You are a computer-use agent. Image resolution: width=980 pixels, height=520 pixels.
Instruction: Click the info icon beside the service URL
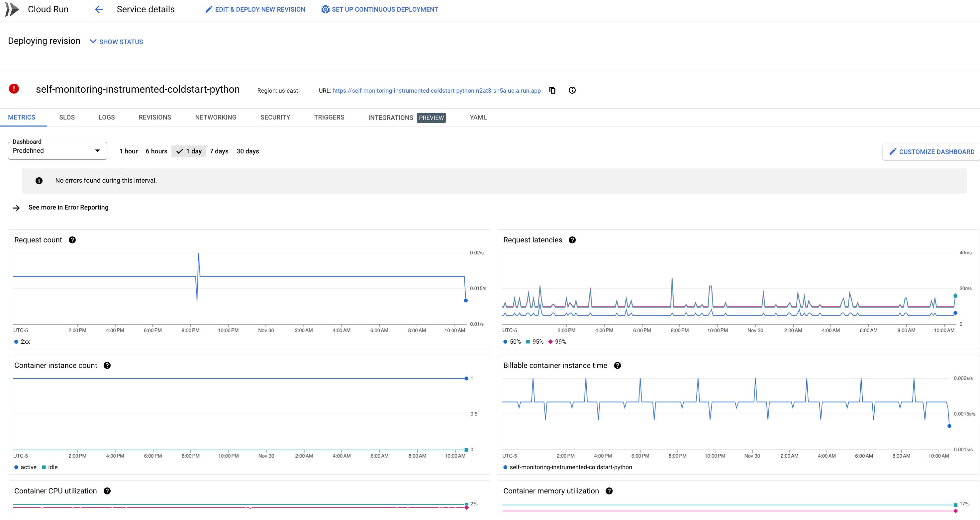point(572,90)
